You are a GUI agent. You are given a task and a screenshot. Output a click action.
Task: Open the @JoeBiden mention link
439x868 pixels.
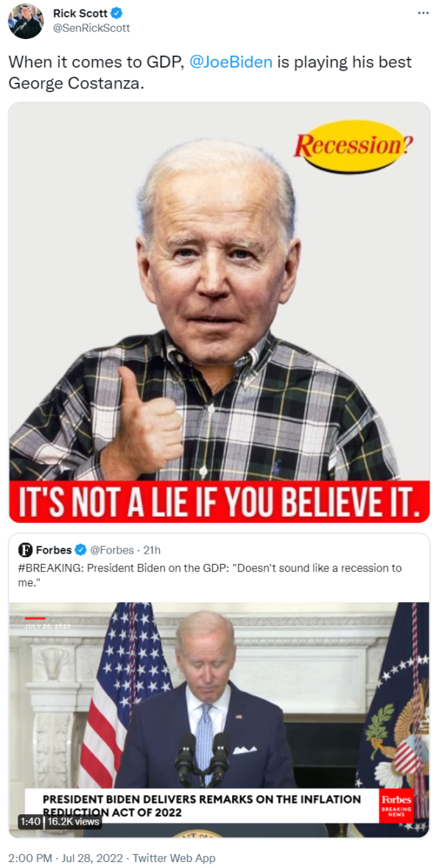coord(231,61)
